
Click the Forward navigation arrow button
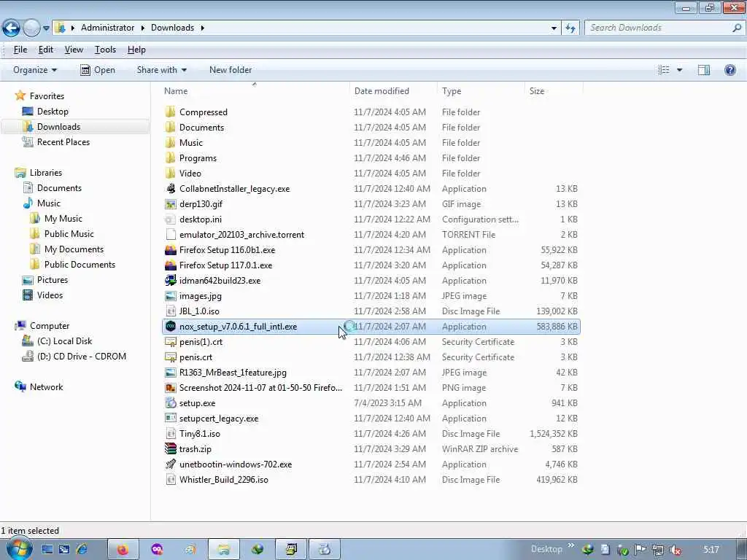pyautogui.click(x=31, y=28)
